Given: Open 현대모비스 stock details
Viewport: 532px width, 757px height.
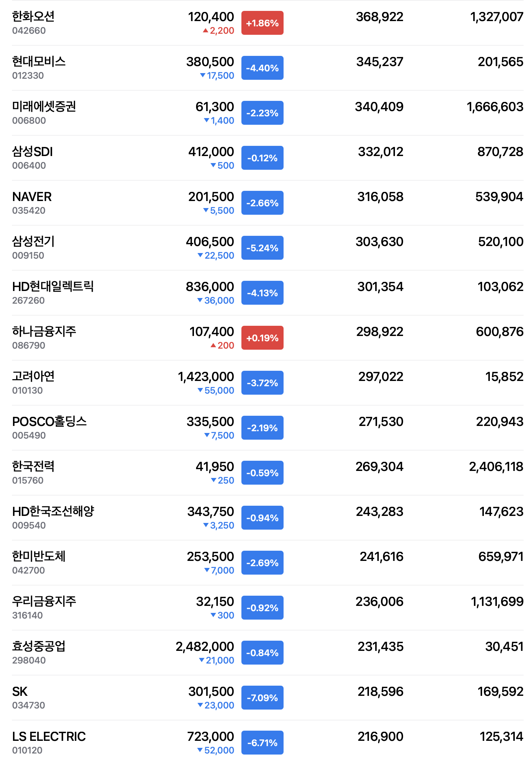Looking at the screenshot, I should [39, 62].
